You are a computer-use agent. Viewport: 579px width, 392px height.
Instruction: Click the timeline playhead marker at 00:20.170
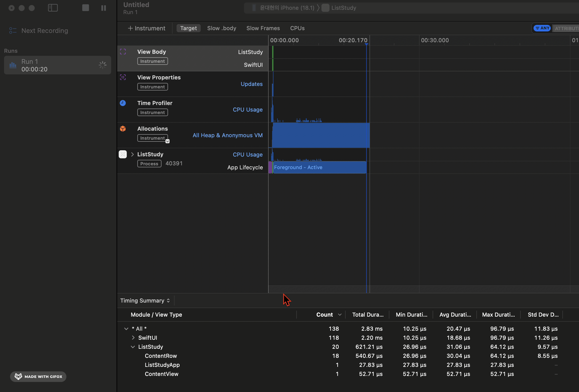366,44
